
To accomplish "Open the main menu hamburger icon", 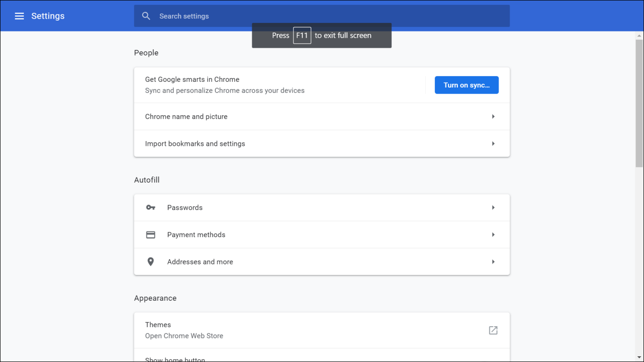I will click(19, 16).
